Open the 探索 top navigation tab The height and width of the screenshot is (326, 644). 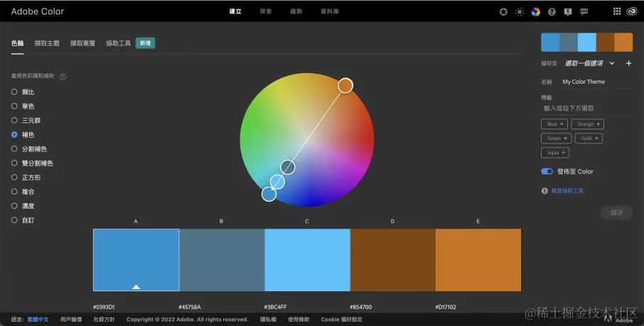point(266,11)
